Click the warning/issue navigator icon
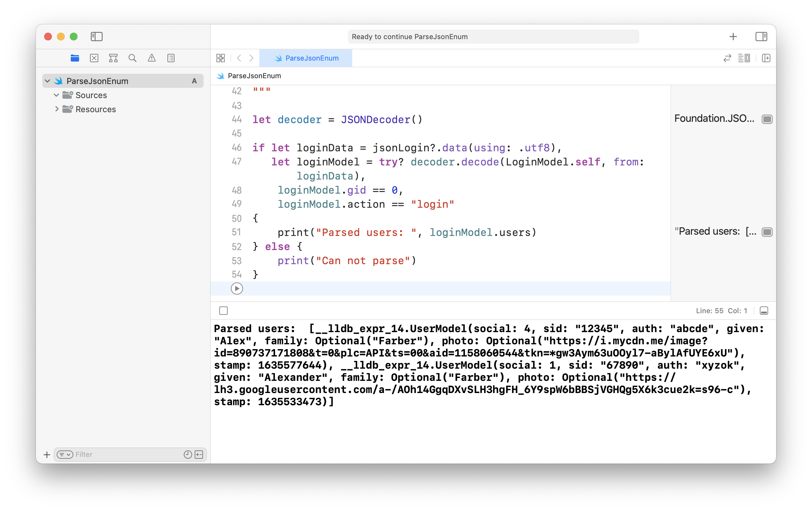 (151, 58)
